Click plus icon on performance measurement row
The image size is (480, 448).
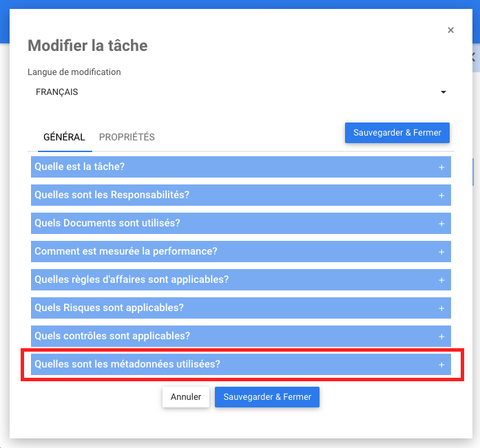(x=441, y=252)
